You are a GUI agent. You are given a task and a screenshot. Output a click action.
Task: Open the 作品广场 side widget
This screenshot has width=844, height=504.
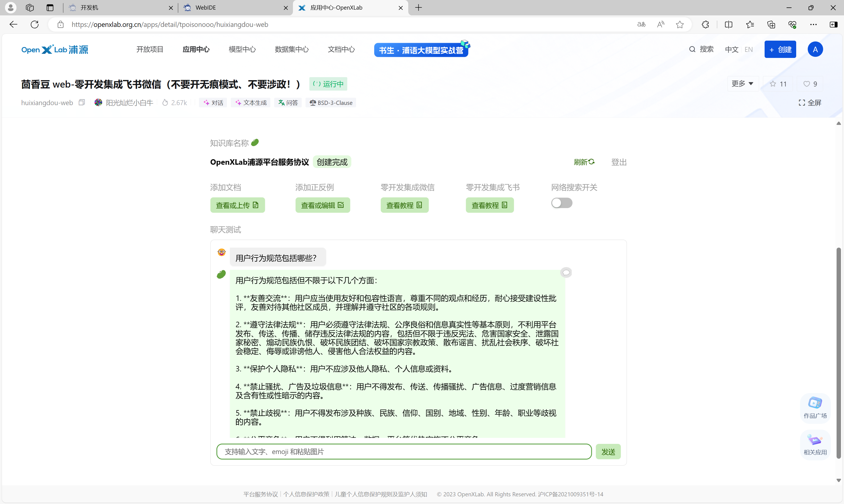[815, 408]
